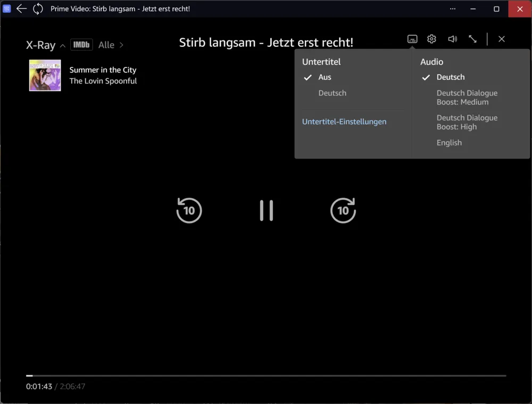Pause the video playback

pos(266,211)
